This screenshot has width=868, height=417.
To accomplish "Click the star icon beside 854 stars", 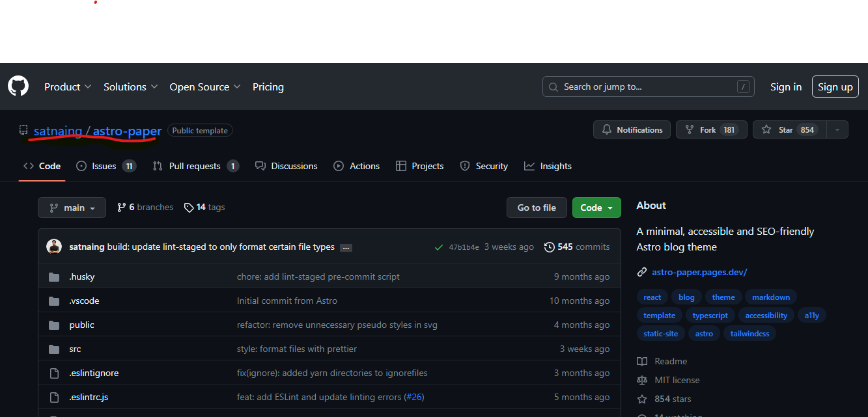I will click(x=642, y=399).
